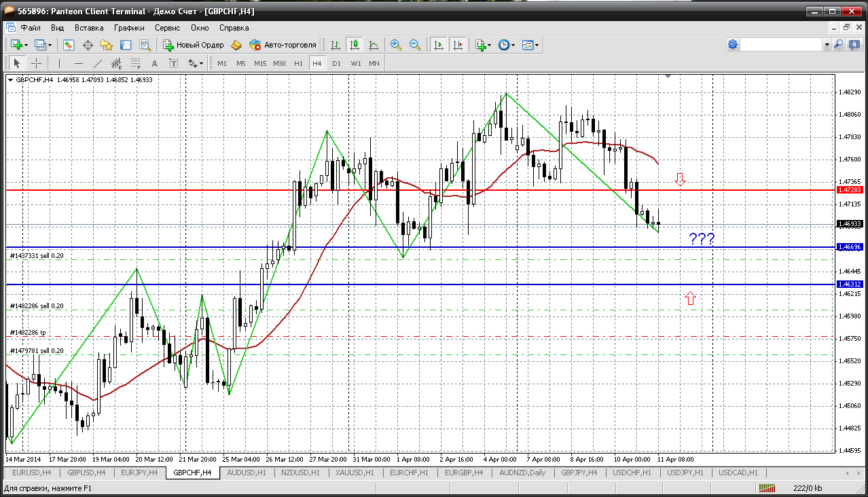
Task: Zoom out of the chart
Action: click(415, 45)
